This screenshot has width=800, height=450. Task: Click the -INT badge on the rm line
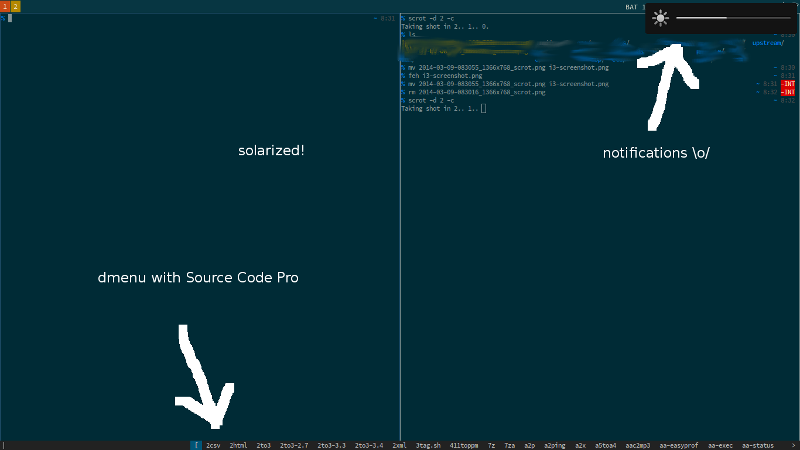[788, 92]
